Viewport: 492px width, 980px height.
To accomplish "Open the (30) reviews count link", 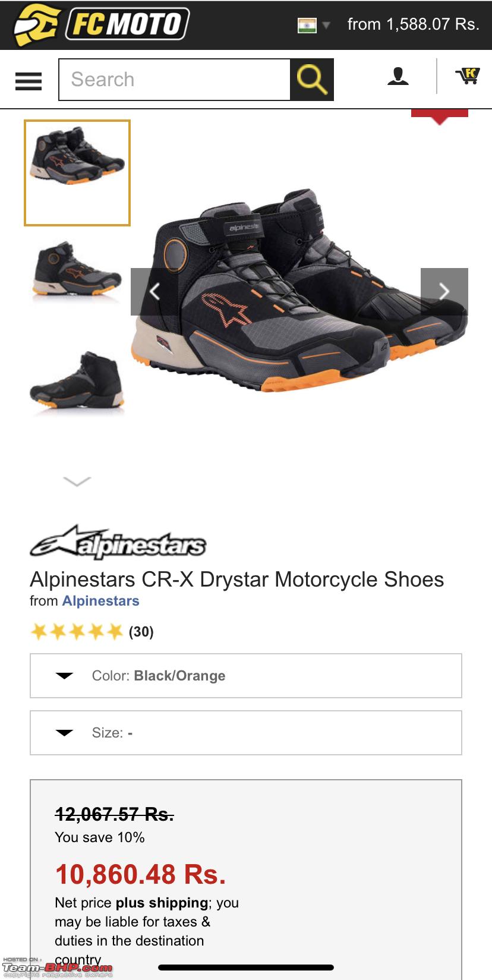I will pos(141,631).
